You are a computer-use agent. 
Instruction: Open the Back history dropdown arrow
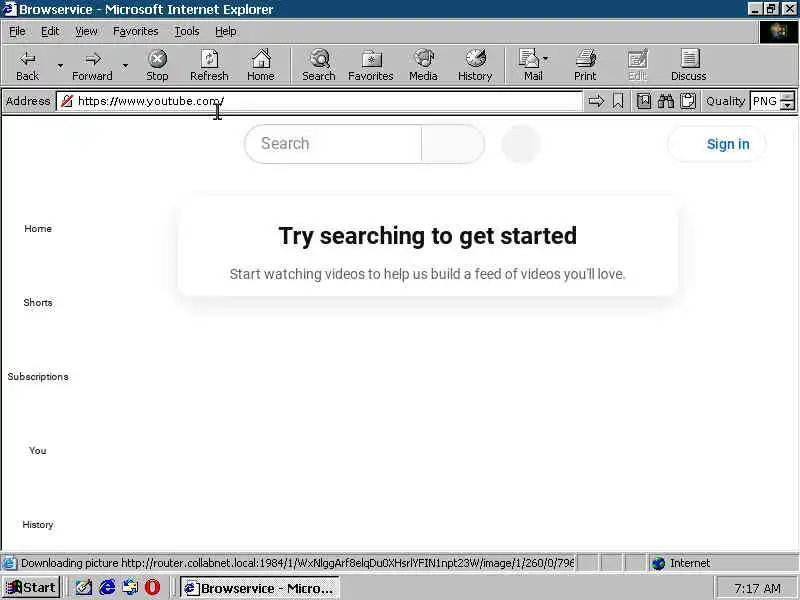60,65
